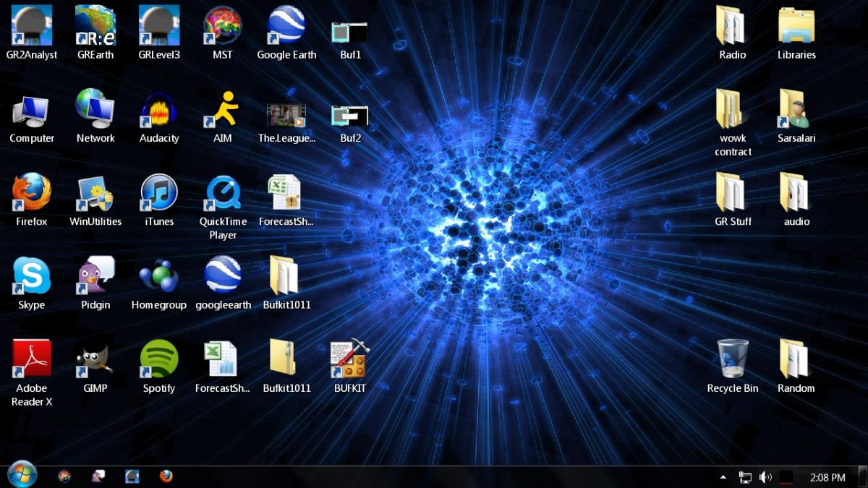Click the MST desktop icon
The image size is (868, 488).
(x=223, y=33)
